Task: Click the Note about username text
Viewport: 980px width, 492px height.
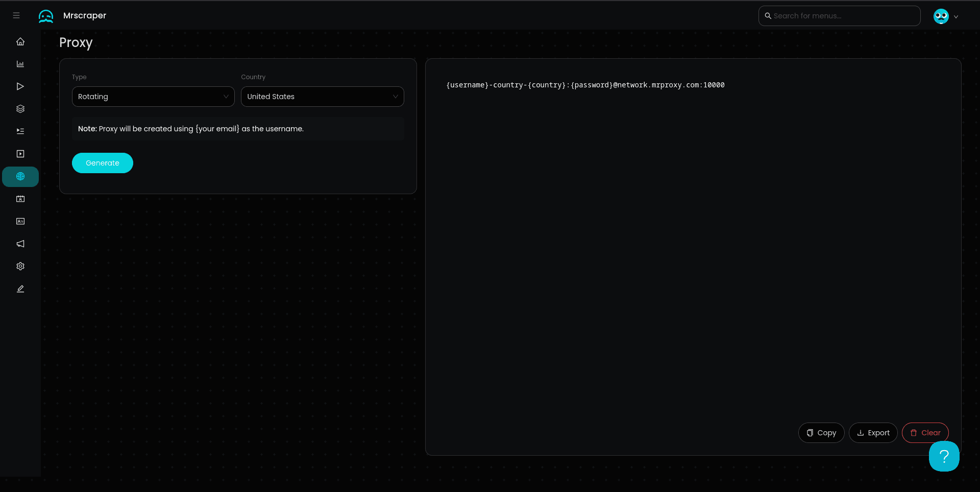Action: point(191,129)
